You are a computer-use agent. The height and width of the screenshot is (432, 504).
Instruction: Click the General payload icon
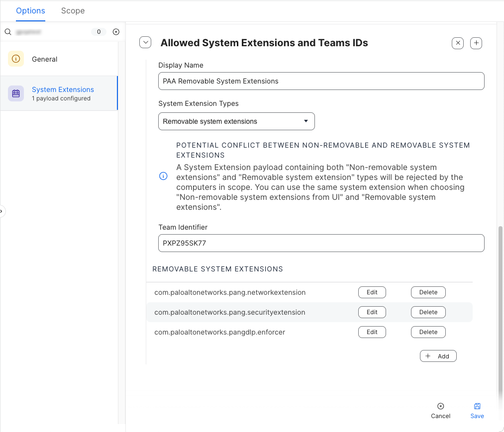click(16, 59)
